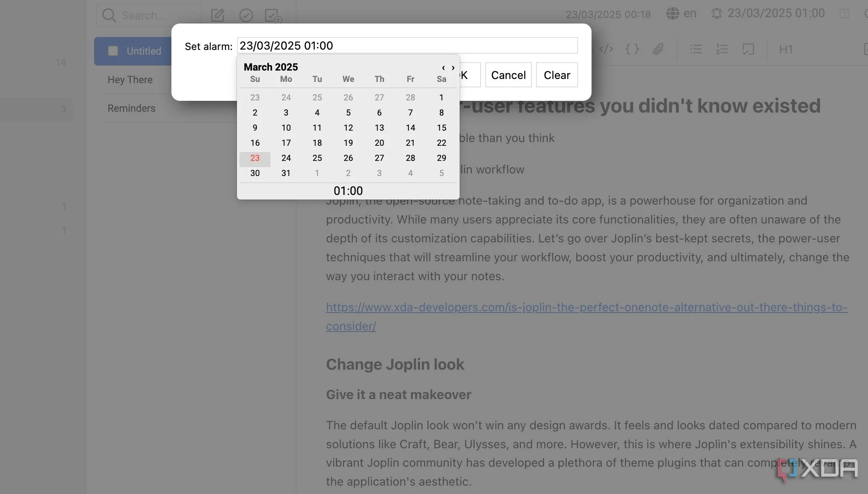
Task: Check the Untitled to-do checkbox
Action: [113, 51]
